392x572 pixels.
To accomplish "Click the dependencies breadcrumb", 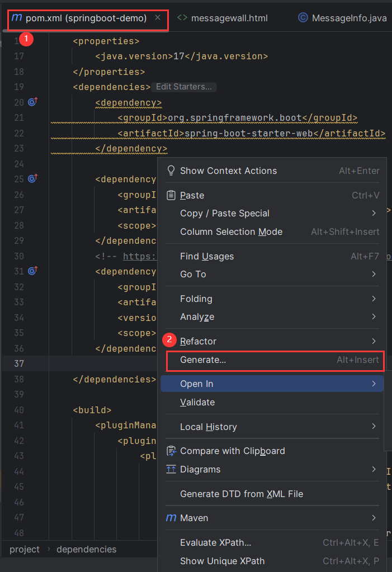I will 87,549.
